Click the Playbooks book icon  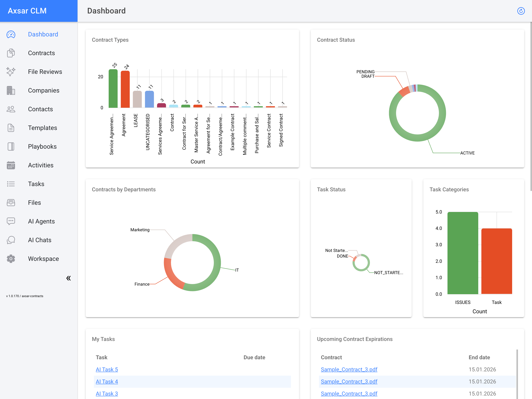tap(11, 147)
